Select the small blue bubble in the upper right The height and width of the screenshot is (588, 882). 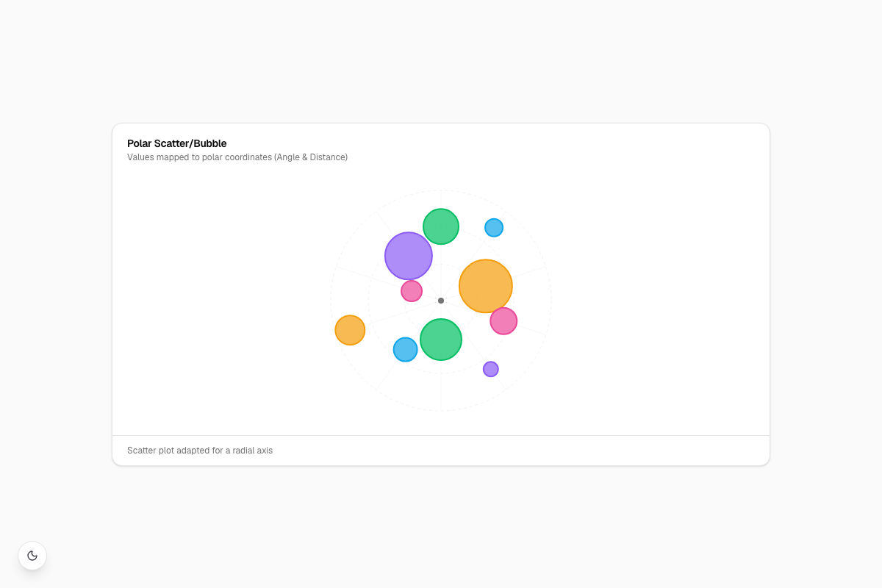tap(494, 228)
